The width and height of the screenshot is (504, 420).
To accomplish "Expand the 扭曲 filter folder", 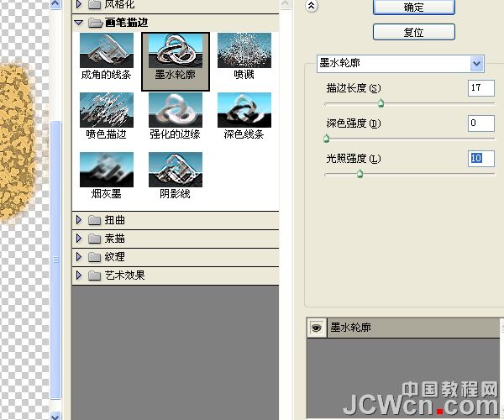I will coord(80,220).
